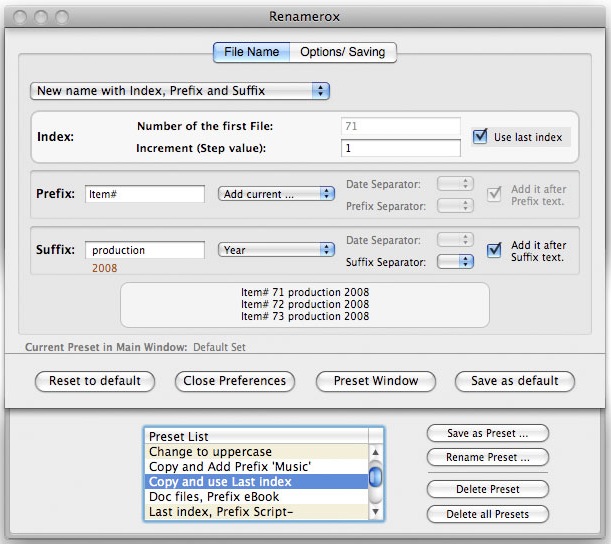The width and height of the screenshot is (611, 544).
Task: Click Save as default button
Action: point(515,381)
